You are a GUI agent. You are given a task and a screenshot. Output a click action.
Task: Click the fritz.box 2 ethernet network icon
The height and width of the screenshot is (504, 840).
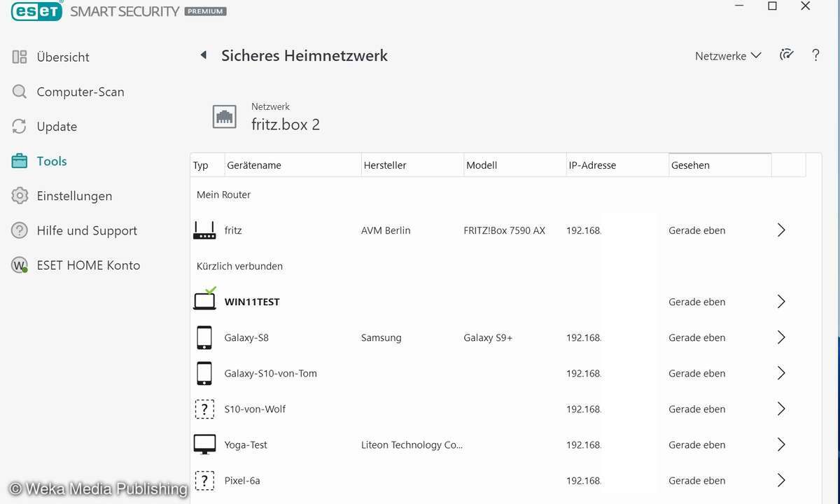point(225,116)
